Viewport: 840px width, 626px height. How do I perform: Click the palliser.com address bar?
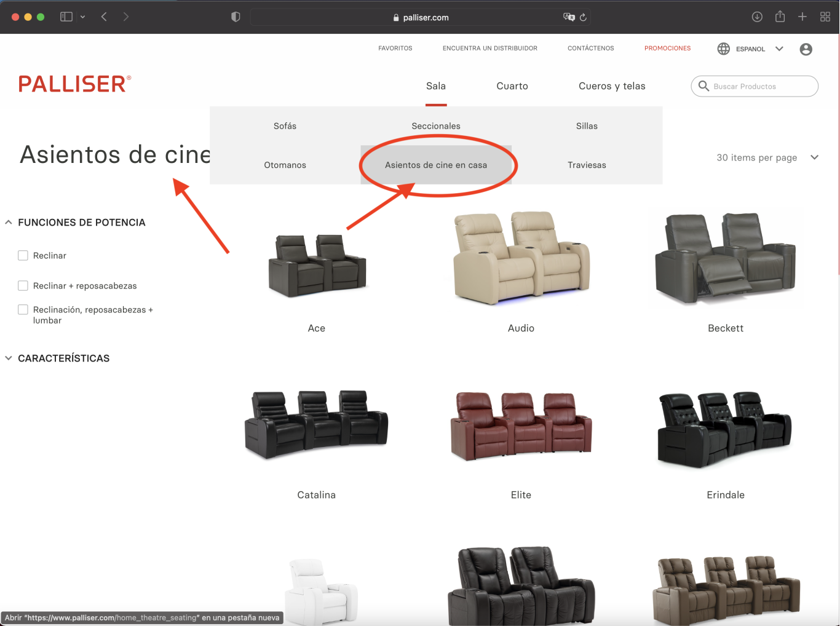click(x=421, y=17)
